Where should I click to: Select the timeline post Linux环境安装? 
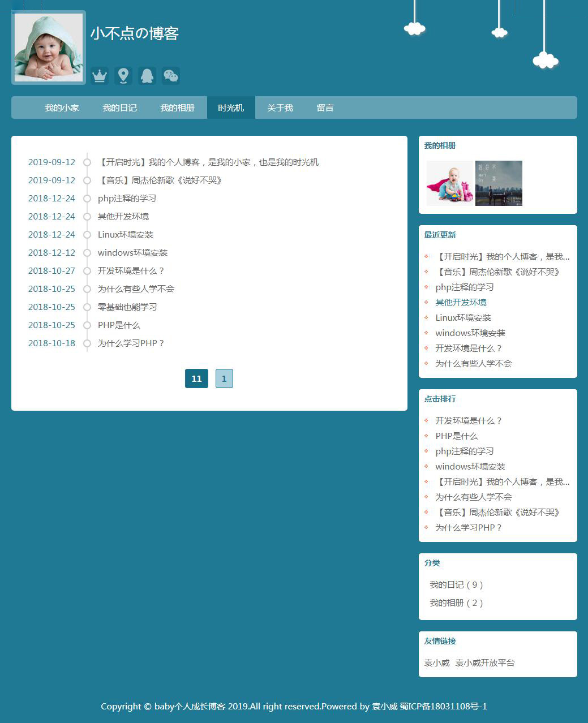pos(125,235)
